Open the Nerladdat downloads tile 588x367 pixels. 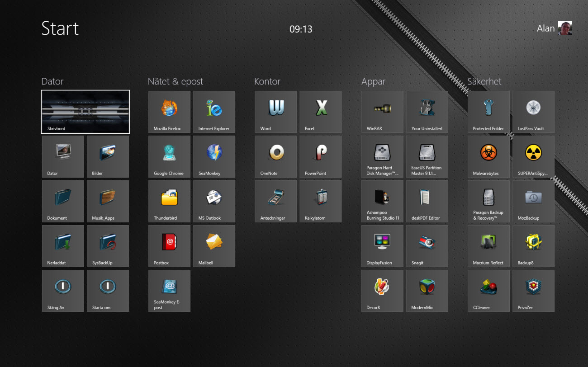pyautogui.click(x=63, y=246)
